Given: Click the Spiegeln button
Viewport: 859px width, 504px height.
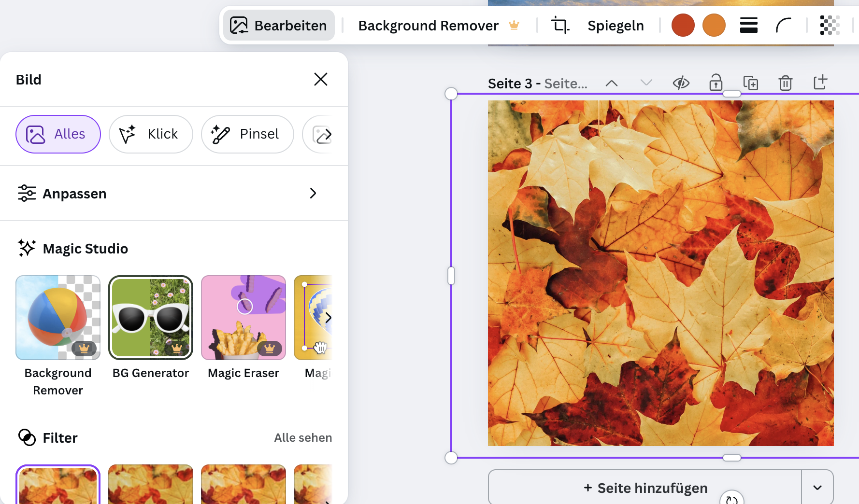Looking at the screenshot, I should [x=616, y=26].
